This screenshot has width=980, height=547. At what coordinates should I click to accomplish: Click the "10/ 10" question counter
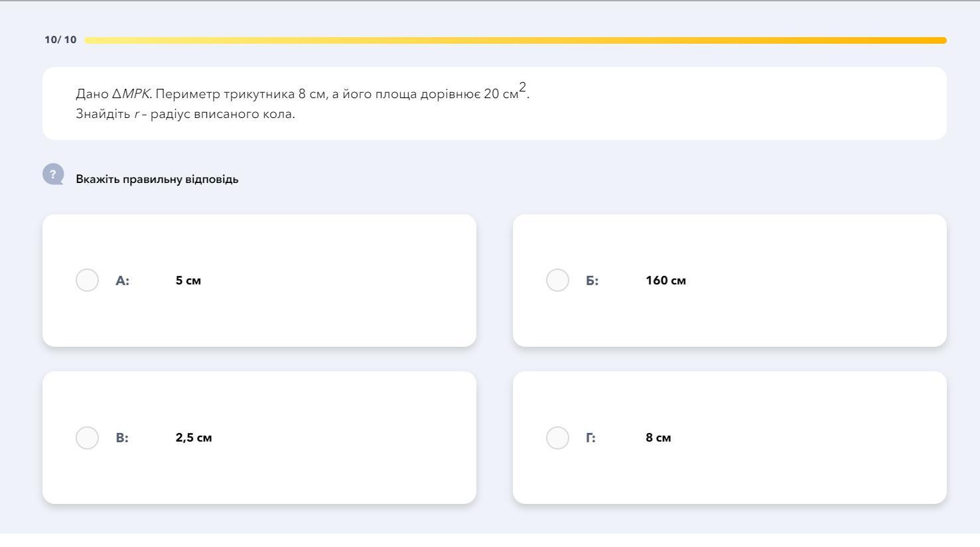[60, 40]
